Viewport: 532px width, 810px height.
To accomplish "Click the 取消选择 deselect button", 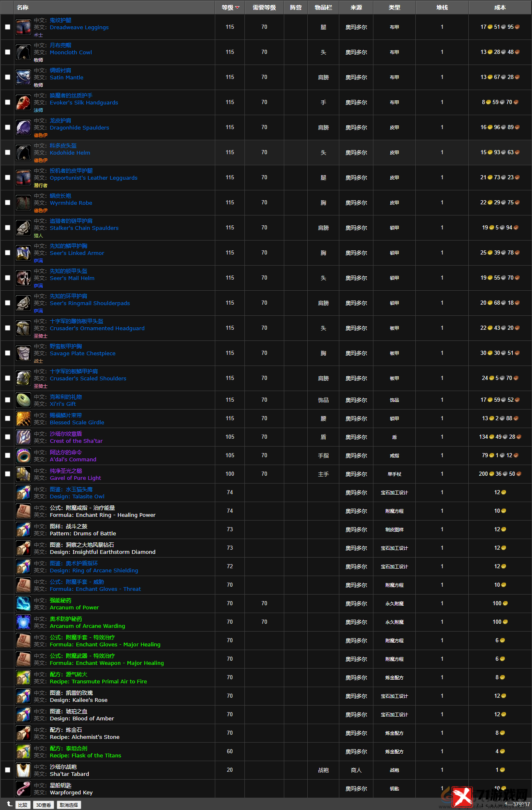I will (x=69, y=805).
